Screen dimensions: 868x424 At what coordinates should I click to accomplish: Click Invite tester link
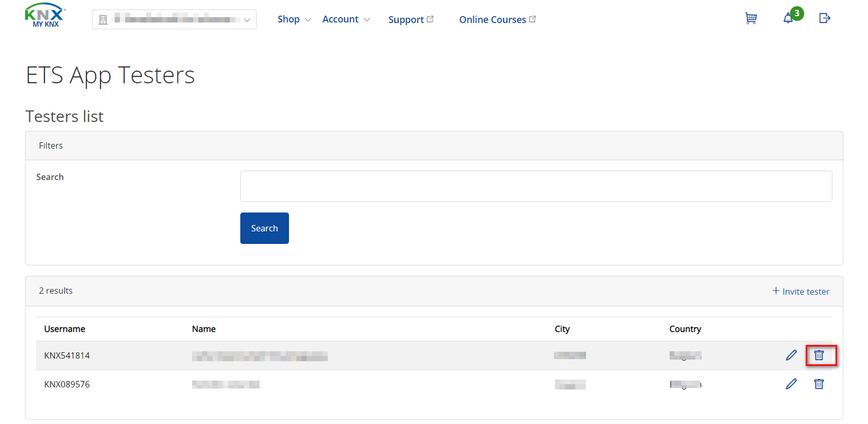pos(800,291)
